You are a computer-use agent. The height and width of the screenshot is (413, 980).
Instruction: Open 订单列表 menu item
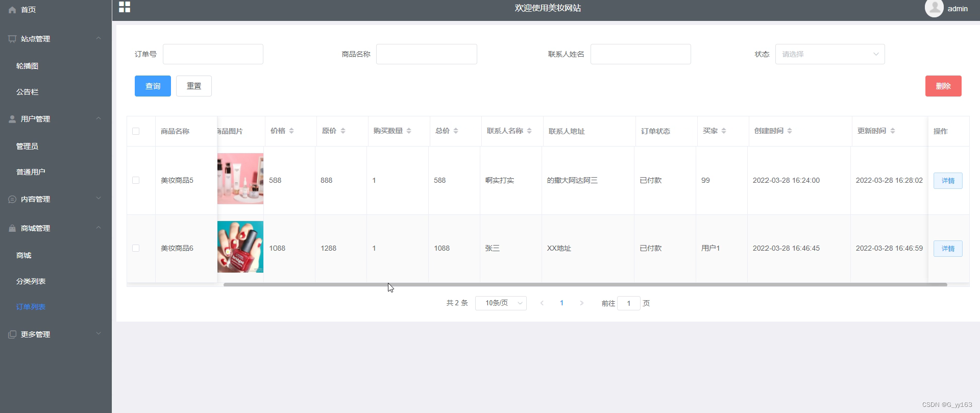[x=31, y=307]
